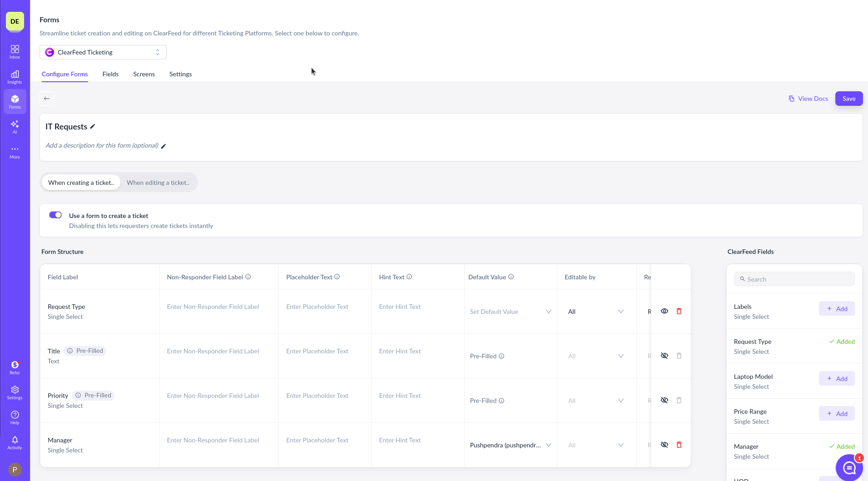
Task: Expand the Default Value dropdown for Request Type
Action: (511, 311)
